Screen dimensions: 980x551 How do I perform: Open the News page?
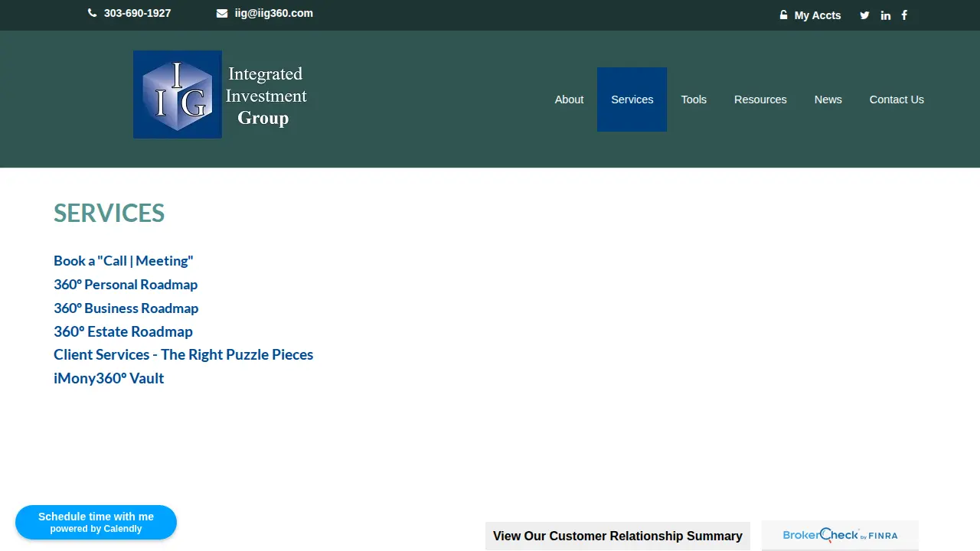point(828,99)
